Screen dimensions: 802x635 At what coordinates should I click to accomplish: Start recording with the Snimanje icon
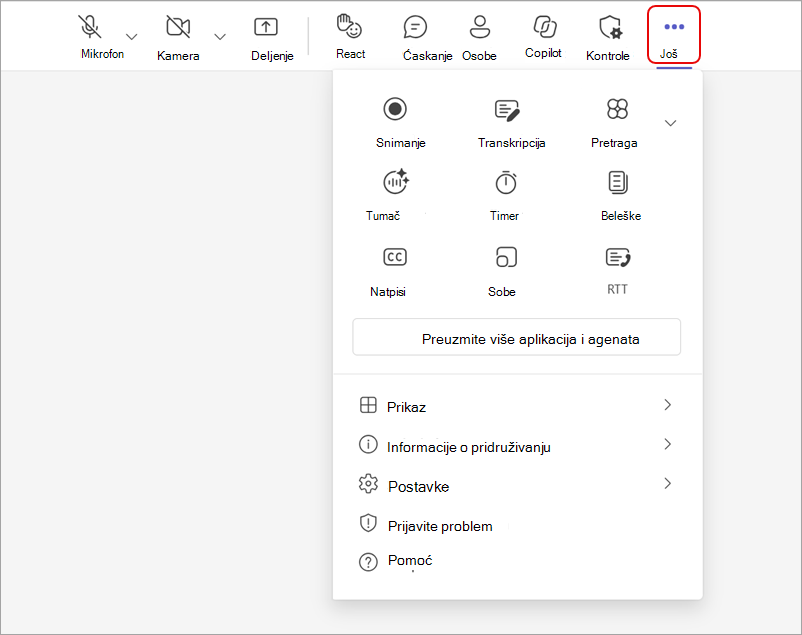(x=395, y=109)
